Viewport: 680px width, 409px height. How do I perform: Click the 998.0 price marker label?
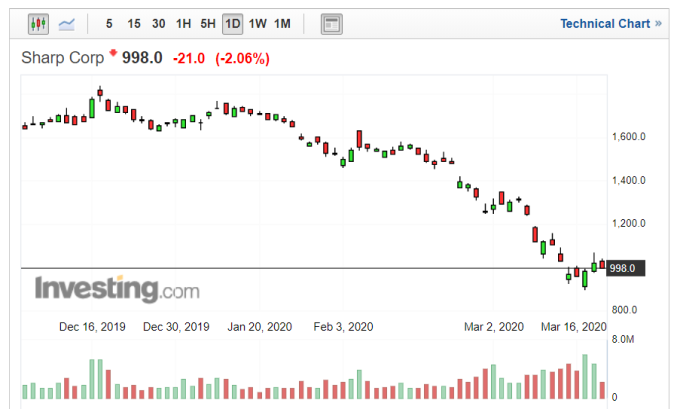click(625, 268)
